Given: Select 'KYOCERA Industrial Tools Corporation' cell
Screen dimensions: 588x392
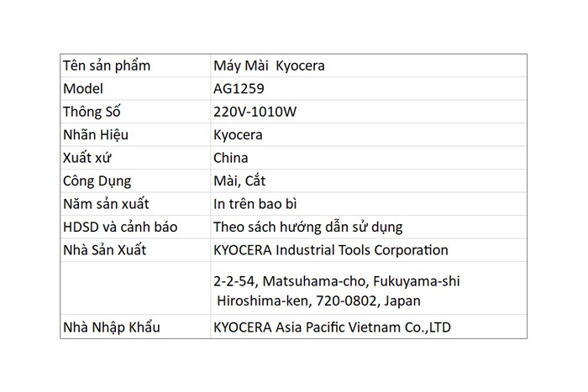Looking at the screenshot, I should pyautogui.click(x=369, y=250).
